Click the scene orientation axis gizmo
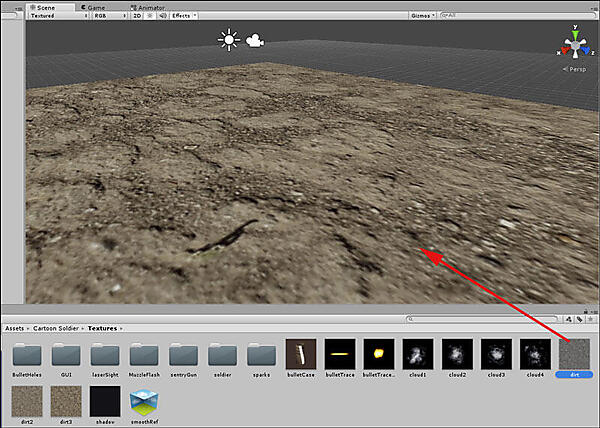600x428 pixels. point(575,45)
